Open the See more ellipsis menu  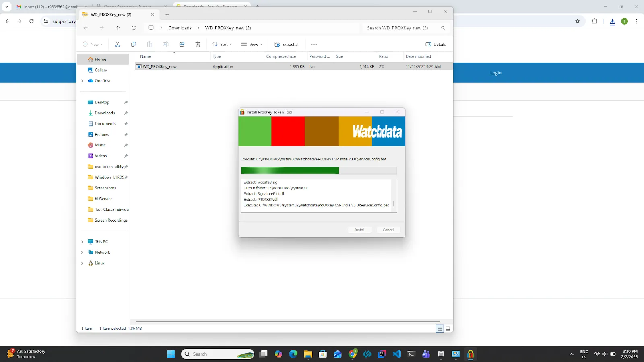(x=314, y=44)
